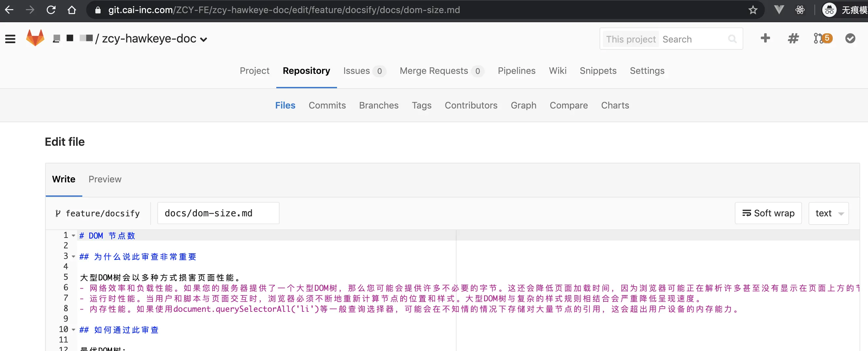Viewport: 868px width, 351px height.
Task: Open the text syntax dropdown
Action: click(x=828, y=213)
